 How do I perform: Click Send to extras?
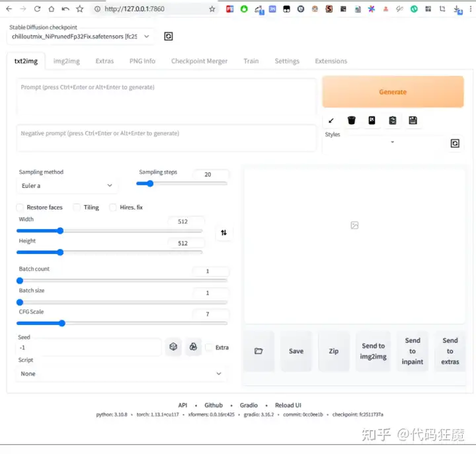(450, 351)
